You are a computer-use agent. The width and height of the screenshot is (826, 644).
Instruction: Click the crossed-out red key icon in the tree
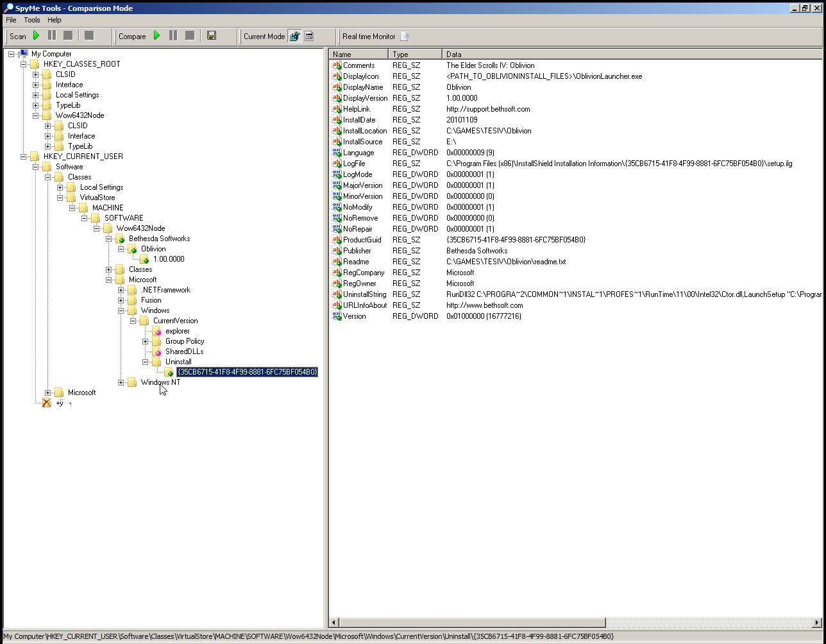click(x=46, y=403)
